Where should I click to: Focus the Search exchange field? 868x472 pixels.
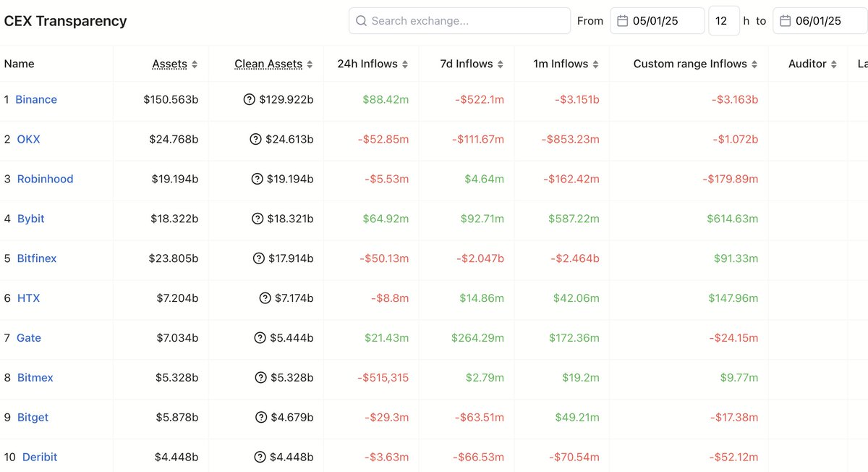(x=460, y=21)
